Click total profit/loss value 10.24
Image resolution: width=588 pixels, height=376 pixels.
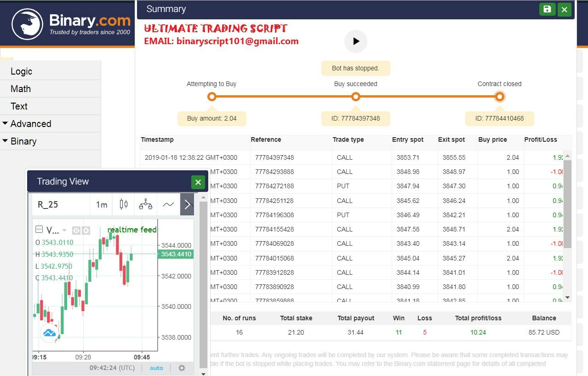pyautogui.click(x=478, y=332)
